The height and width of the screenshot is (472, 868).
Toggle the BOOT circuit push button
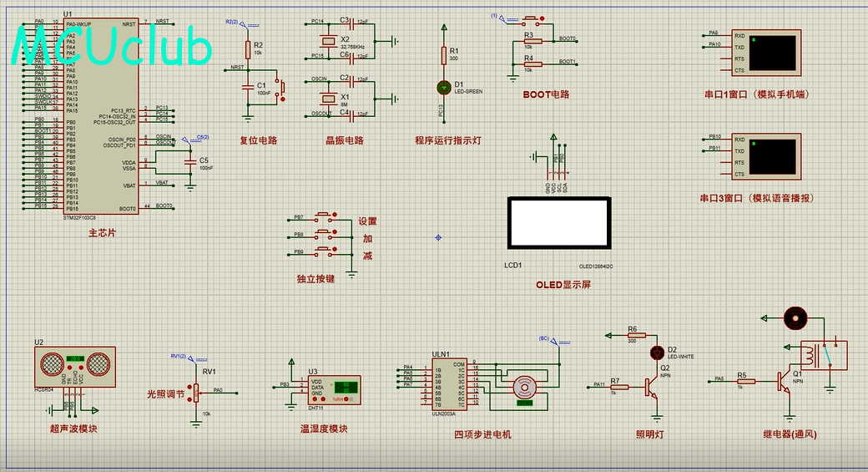click(532, 20)
